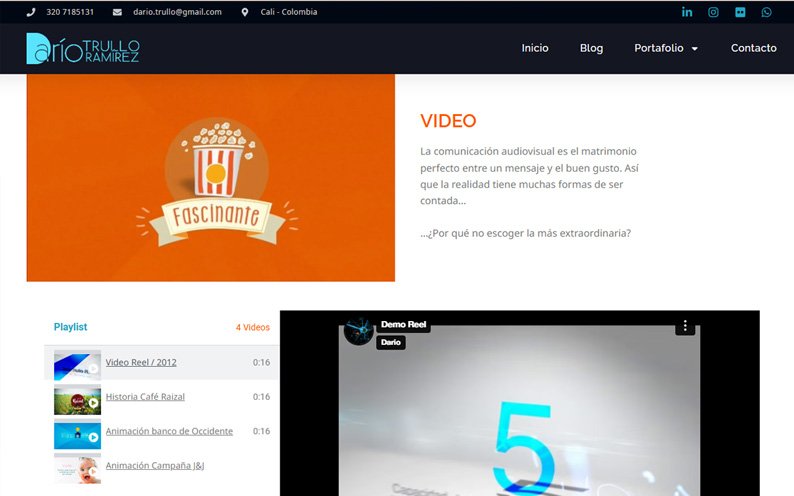Viewport: 794px width, 496px height.
Task: Open the LinkedIn profile icon
Action: click(687, 12)
